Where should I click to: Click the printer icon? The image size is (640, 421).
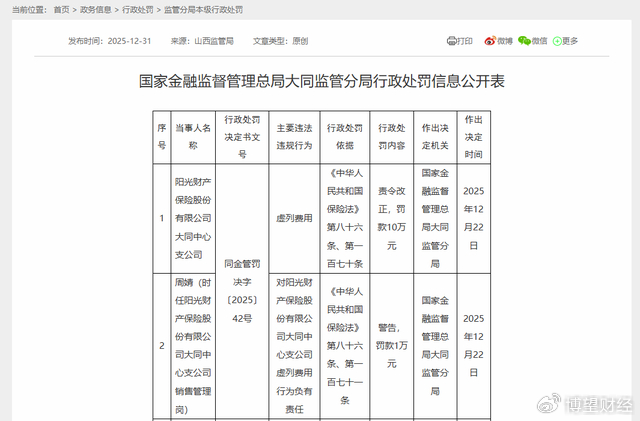point(451,41)
